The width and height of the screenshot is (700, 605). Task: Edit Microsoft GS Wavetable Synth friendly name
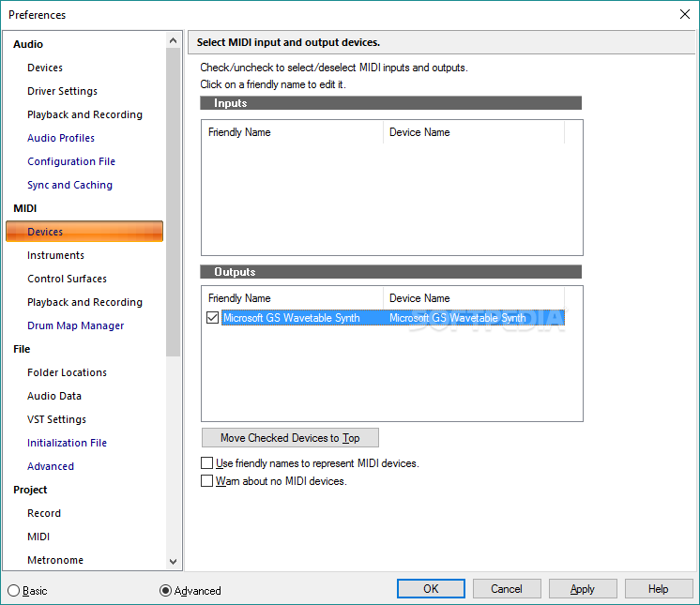click(292, 318)
